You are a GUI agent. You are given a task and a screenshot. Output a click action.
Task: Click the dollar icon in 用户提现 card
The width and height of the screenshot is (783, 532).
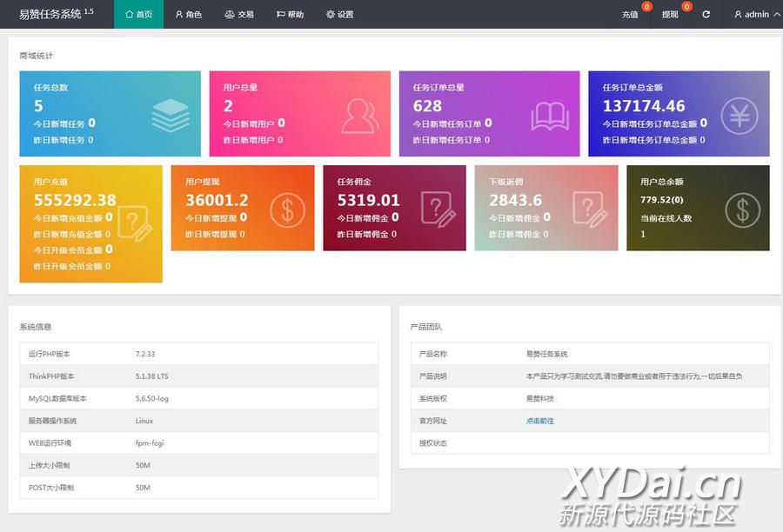click(x=286, y=209)
